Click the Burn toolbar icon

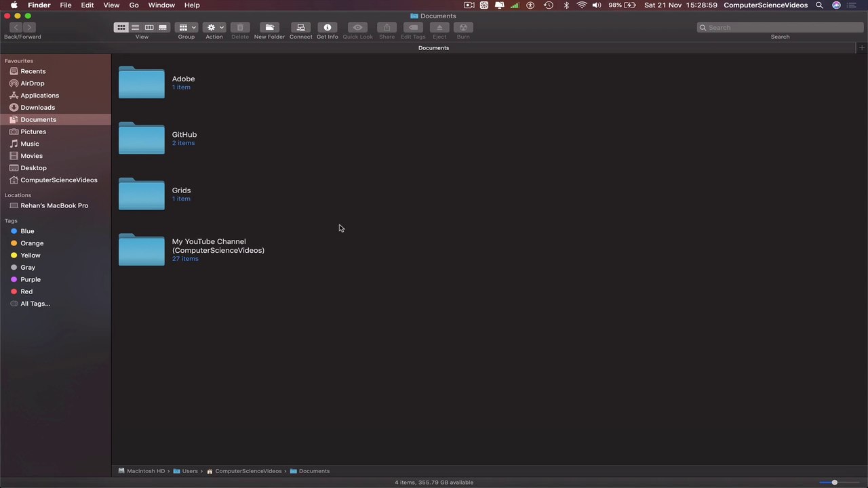tap(463, 28)
